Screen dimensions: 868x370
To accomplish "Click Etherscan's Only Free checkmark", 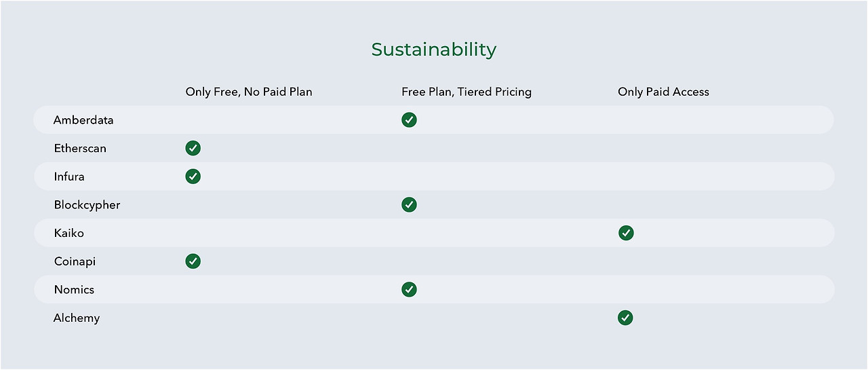I will 193,148.
